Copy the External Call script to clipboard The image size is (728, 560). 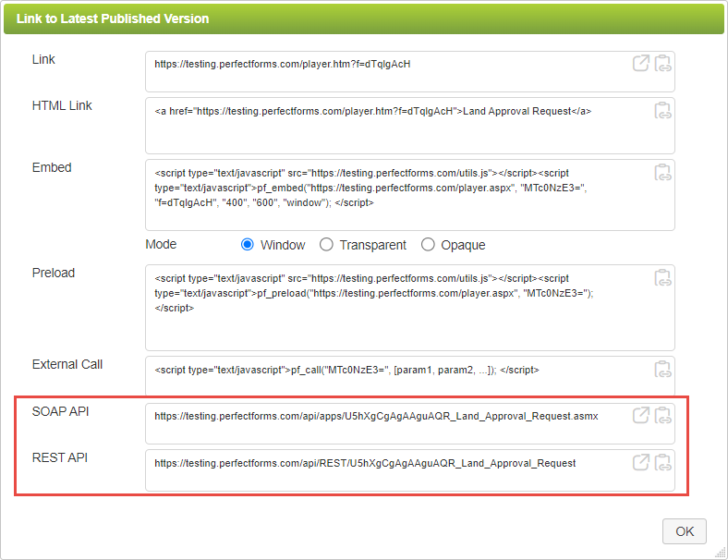click(x=663, y=369)
